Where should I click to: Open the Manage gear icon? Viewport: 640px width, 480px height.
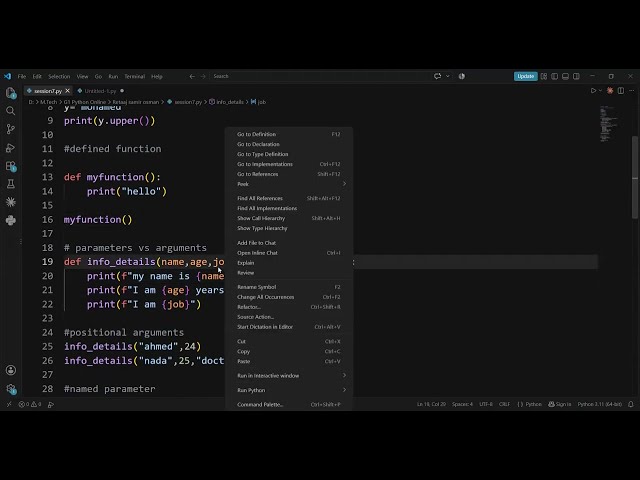coord(11,389)
